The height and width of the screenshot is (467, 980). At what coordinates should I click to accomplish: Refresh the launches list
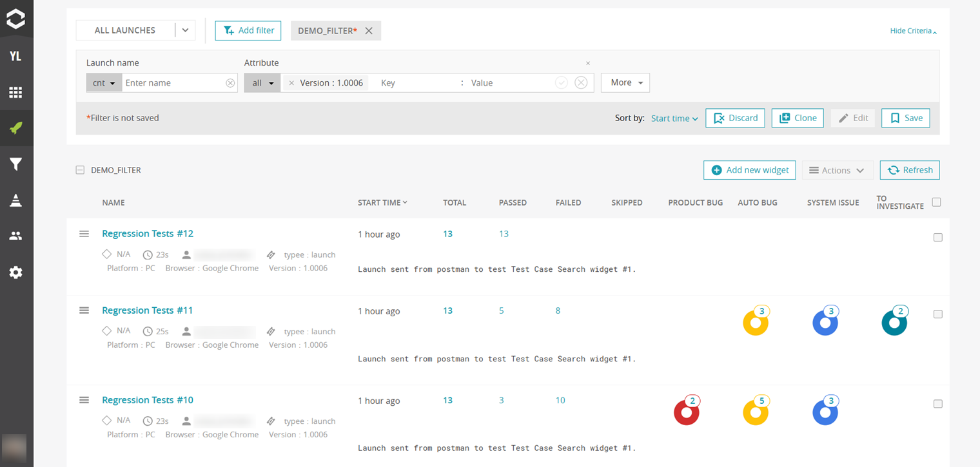pos(910,170)
